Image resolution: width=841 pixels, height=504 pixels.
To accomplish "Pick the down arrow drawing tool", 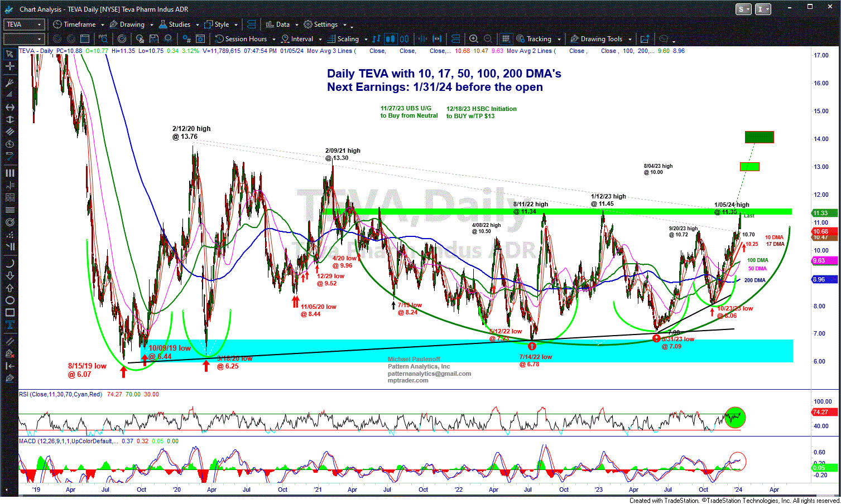I will pos(9,275).
